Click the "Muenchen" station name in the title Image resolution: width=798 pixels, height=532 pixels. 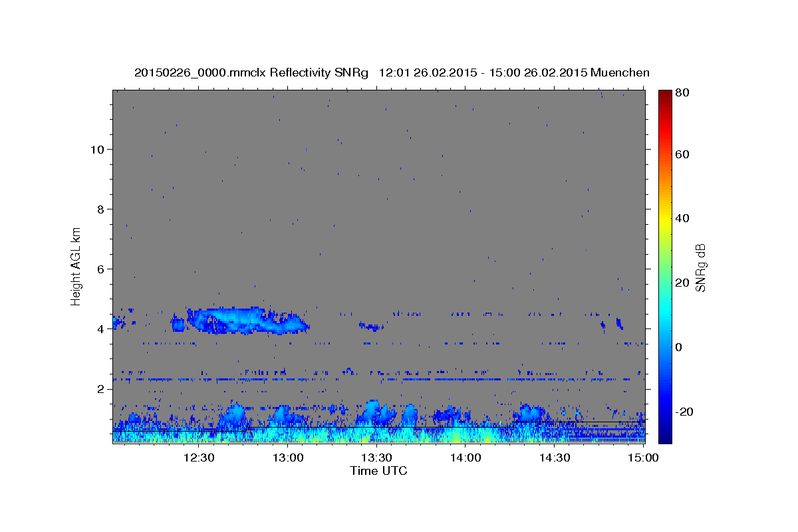pyautogui.click(x=620, y=72)
